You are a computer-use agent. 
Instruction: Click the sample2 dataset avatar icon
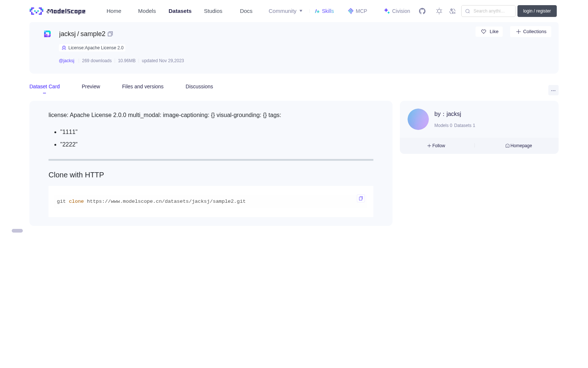(47, 34)
